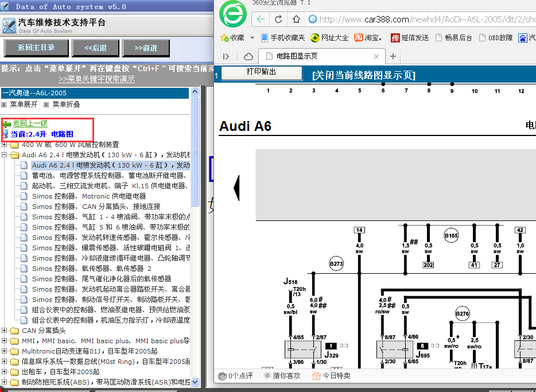Open Simos 制动信号灯开关 page

pos(111,300)
